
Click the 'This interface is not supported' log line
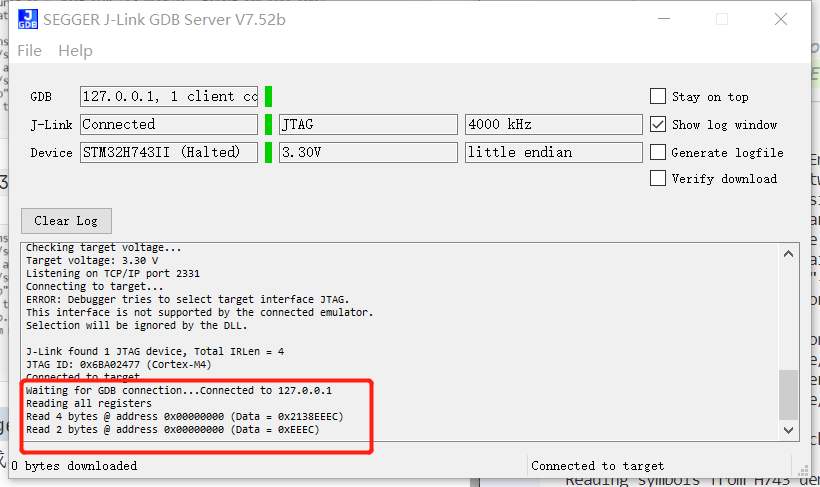pos(200,312)
